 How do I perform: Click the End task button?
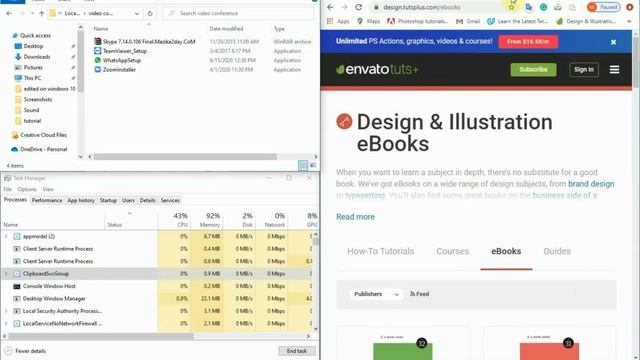point(297,351)
